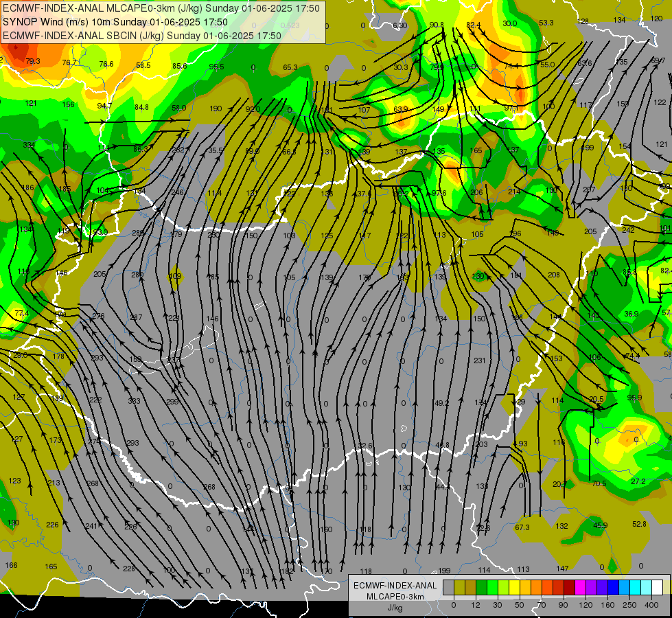672x618 pixels.
Task: Click the map value '334'
Action: (x=29, y=145)
